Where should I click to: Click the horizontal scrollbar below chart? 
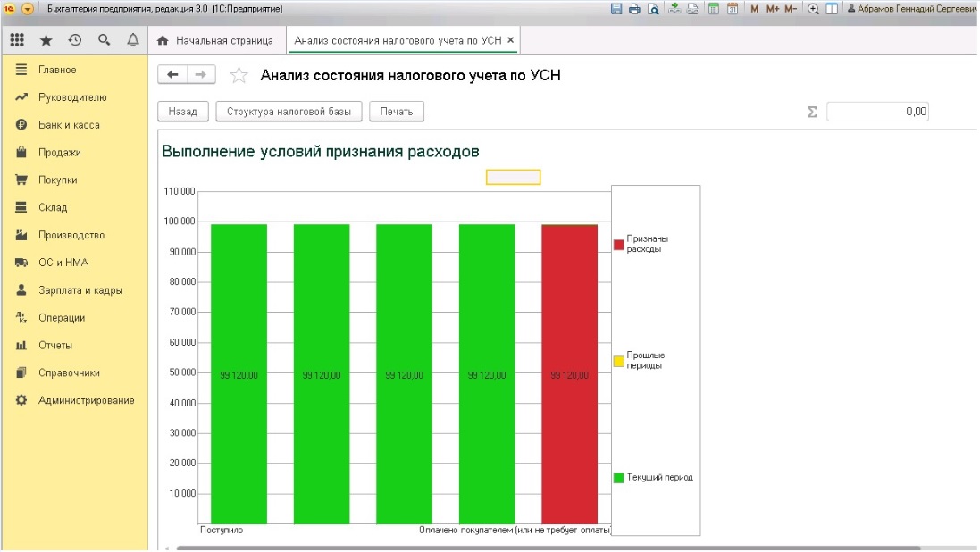tap(549, 548)
